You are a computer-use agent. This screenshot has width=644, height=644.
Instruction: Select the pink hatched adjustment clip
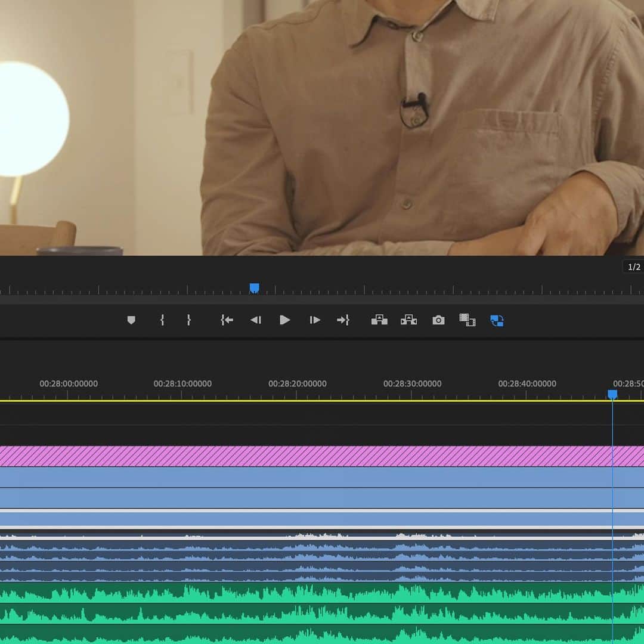[322, 456]
